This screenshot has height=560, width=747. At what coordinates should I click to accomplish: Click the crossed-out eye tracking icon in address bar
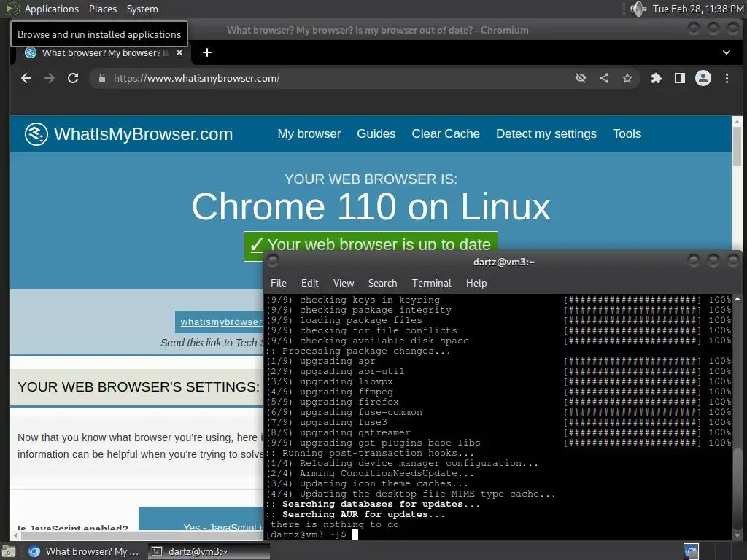(580, 78)
